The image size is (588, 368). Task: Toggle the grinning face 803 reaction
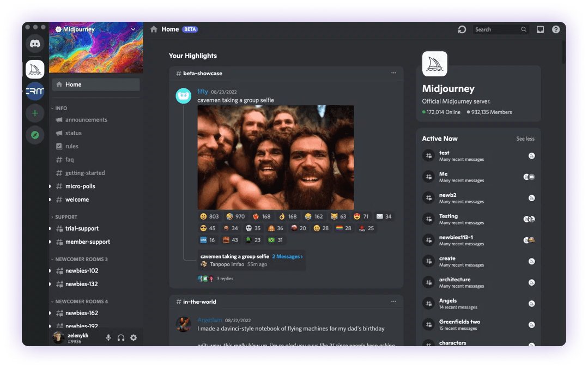[209, 216]
